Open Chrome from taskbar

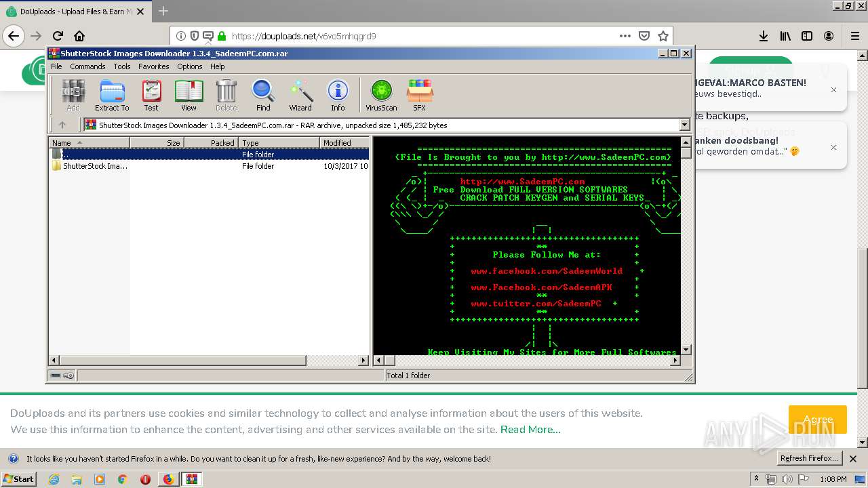click(x=122, y=479)
